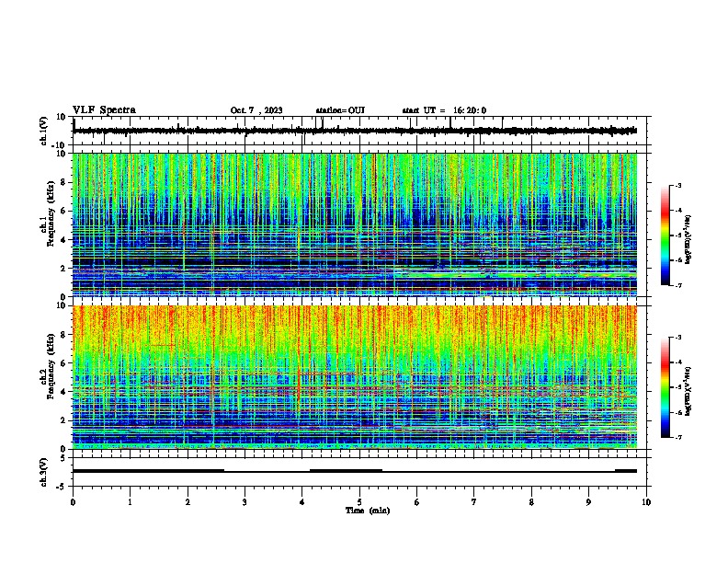
Task: Click time axis tick label "5"
Action: (x=359, y=502)
